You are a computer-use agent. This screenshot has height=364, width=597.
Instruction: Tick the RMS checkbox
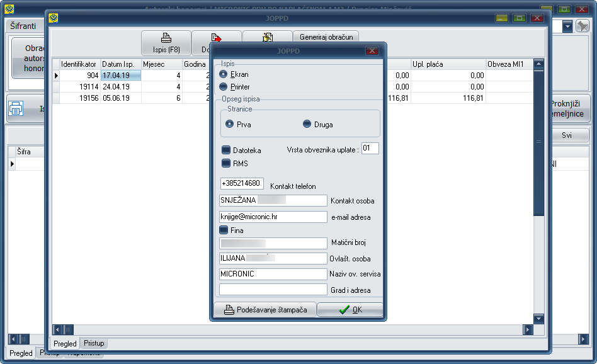(x=226, y=163)
